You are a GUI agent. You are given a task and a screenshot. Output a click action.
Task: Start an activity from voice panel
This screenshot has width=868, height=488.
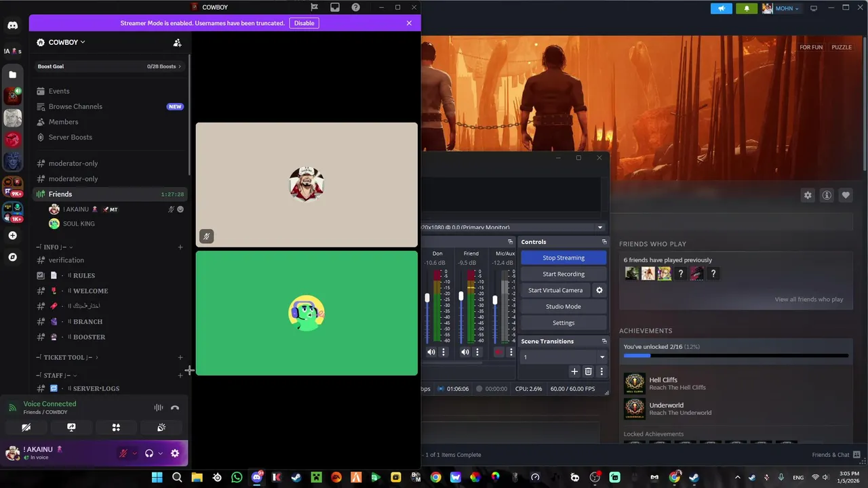[x=116, y=428]
